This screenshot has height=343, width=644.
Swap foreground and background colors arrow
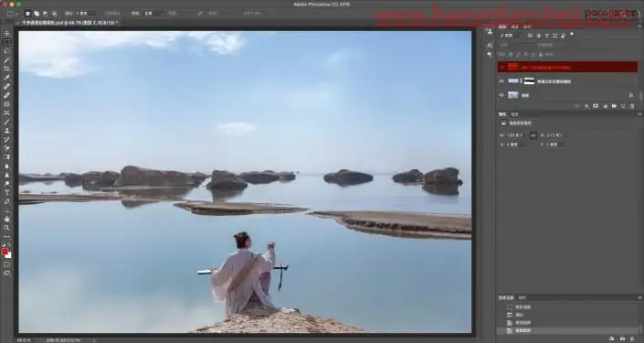click(x=9, y=246)
